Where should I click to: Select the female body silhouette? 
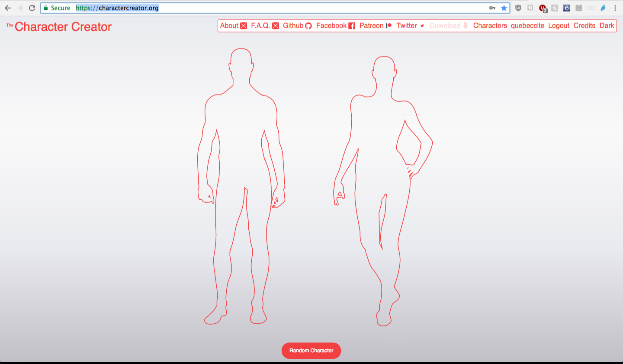(383, 191)
